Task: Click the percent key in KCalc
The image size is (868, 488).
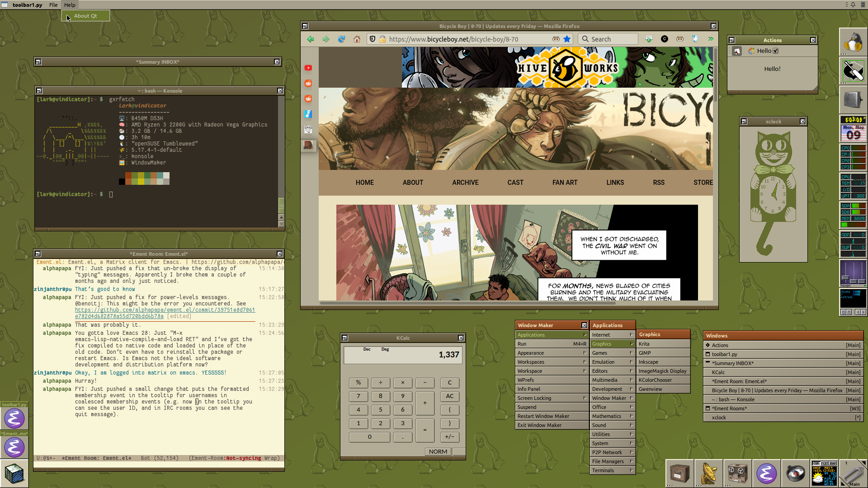Action: pos(359,383)
